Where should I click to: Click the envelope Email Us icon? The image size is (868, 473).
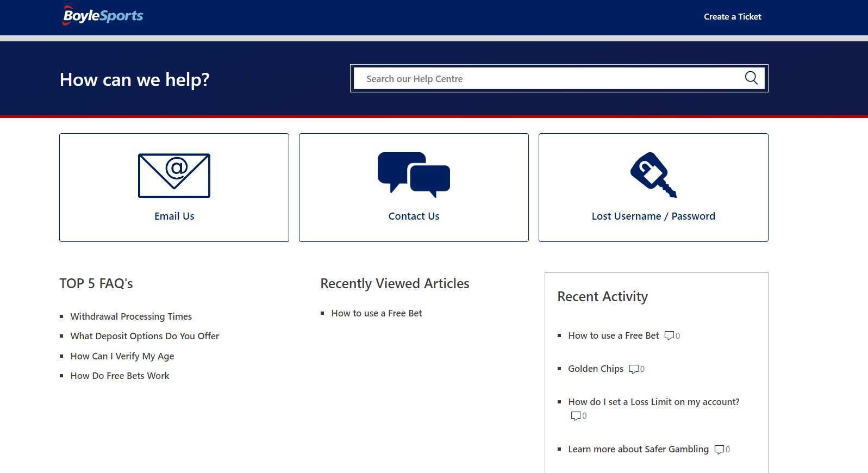(x=174, y=176)
